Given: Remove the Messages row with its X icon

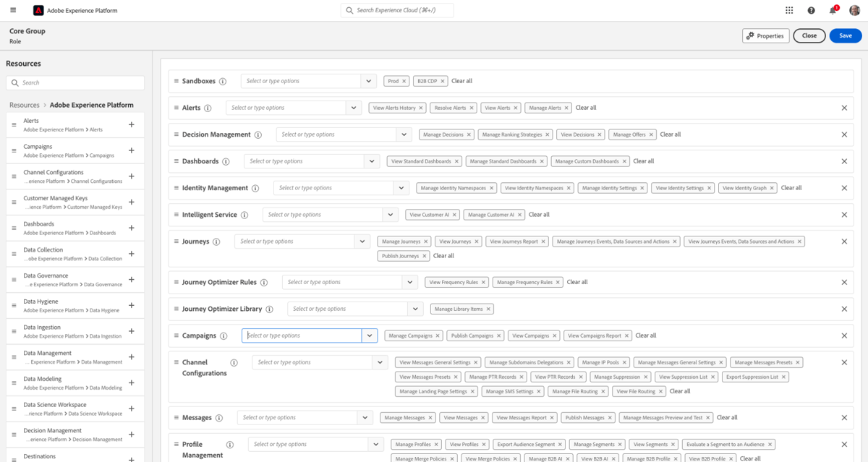Looking at the screenshot, I should (x=843, y=417).
